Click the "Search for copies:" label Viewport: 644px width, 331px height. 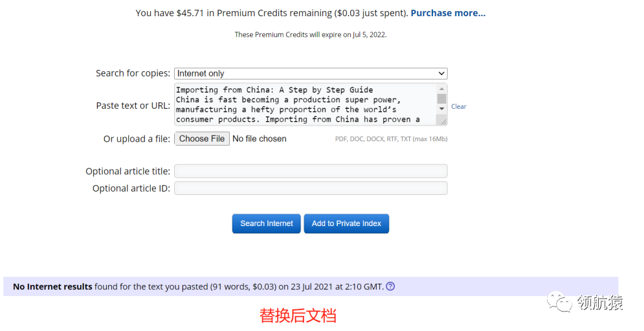[x=133, y=73]
